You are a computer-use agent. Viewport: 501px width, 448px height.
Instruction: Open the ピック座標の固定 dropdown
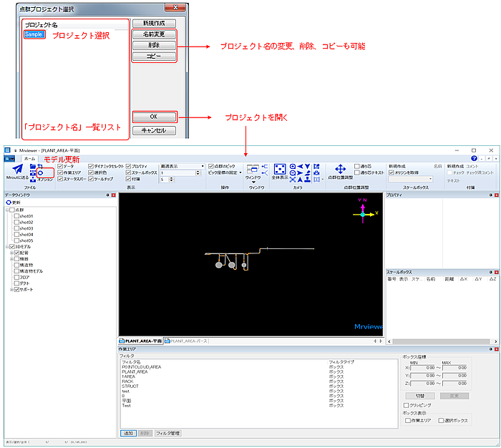tap(225, 172)
